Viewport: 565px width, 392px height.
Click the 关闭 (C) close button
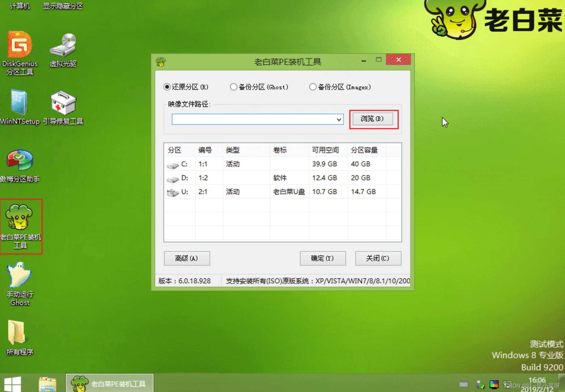[x=378, y=258]
